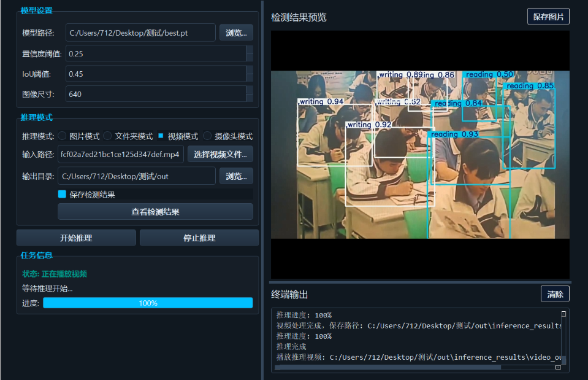Save the preview with 保存图片 button
This screenshot has width=588, height=380.
click(548, 17)
